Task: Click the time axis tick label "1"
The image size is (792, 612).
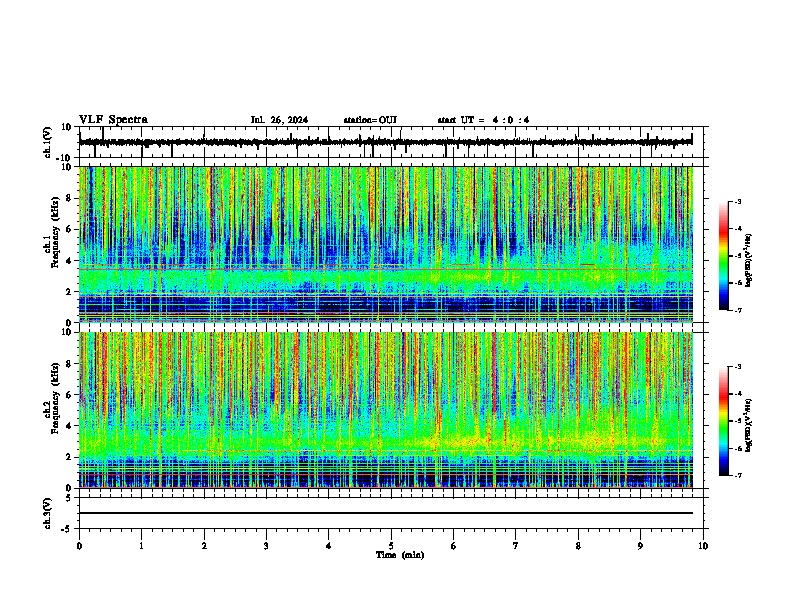Action: 141,546
